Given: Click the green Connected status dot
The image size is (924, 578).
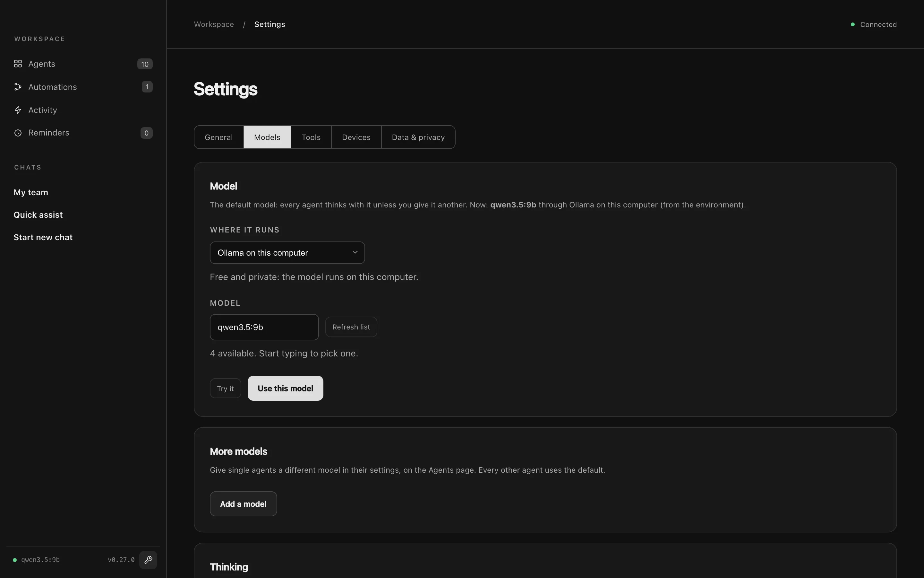Looking at the screenshot, I should tap(852, 24).
